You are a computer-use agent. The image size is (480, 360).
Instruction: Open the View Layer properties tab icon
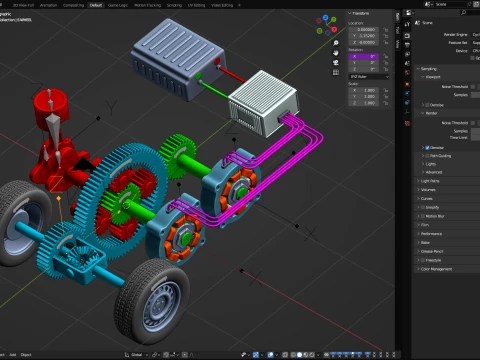tap(407, 54)
